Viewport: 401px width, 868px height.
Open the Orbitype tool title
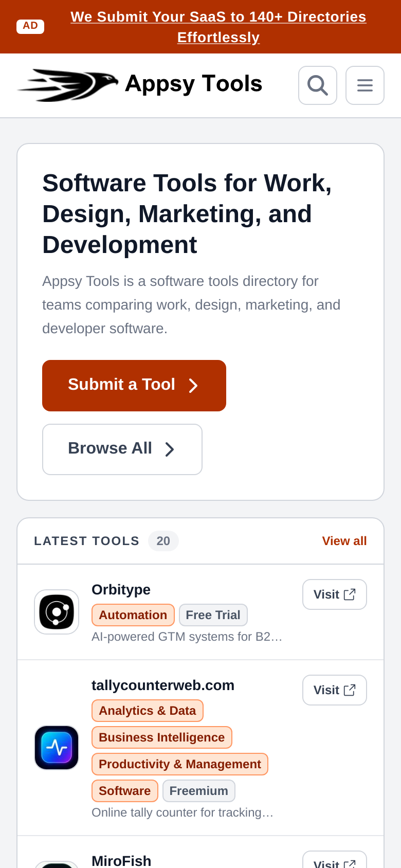121,590
